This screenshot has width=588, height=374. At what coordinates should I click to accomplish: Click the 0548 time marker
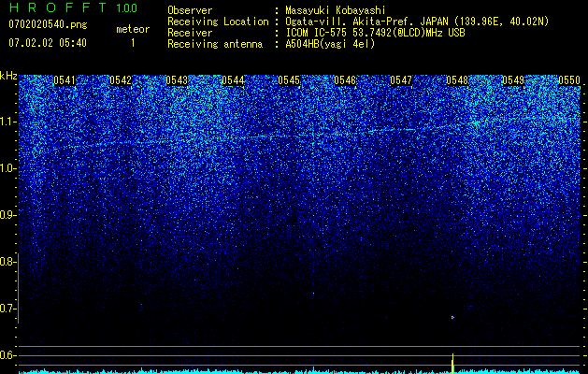(457, 80)
